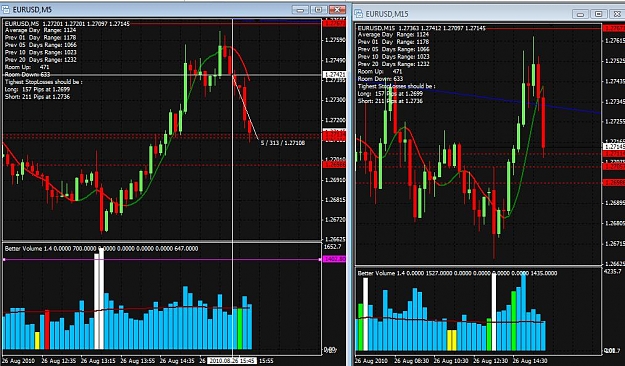The height and width of the screenshot is (366, 625).
Task: Click the 1.26895 price label on M15 scale
Action: (615, 203)
